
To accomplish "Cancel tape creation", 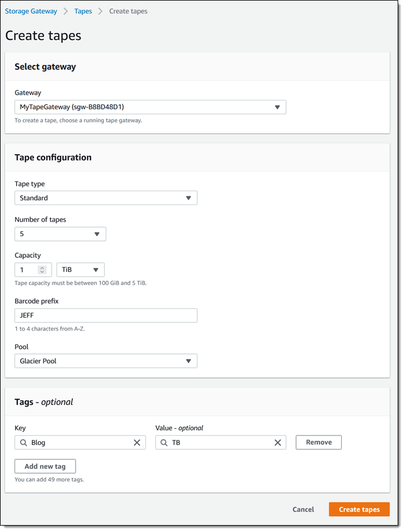I will [x=304, y=509].
